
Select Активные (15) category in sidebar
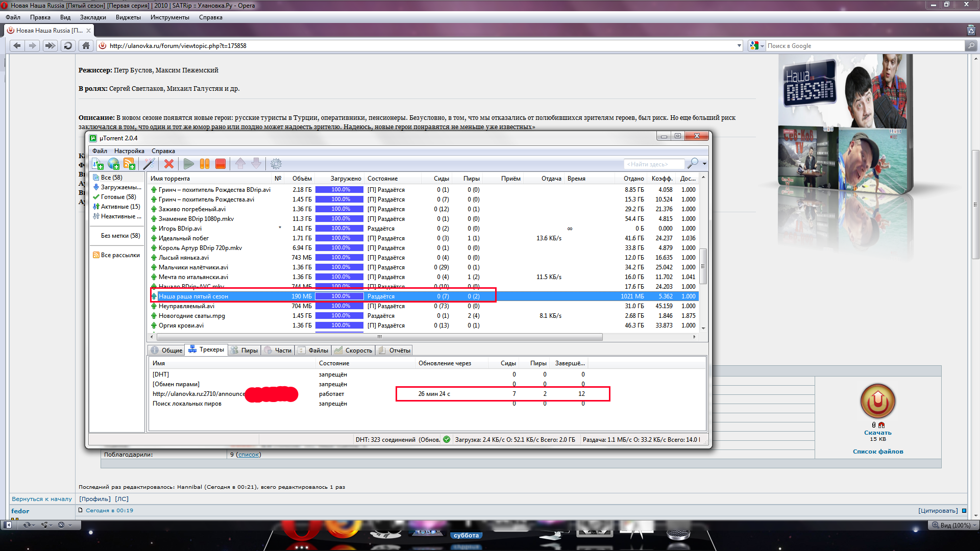click(120, 207)
